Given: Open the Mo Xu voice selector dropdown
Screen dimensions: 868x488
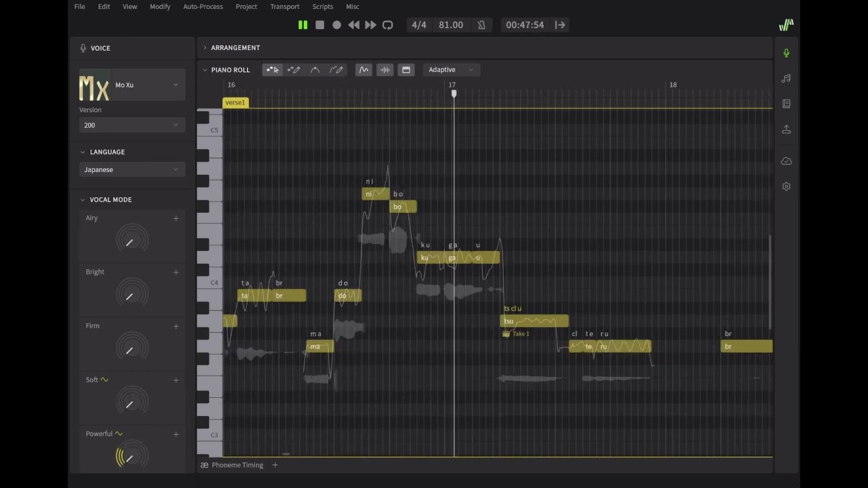Looking at the screenshot, I should coord(132,85).
